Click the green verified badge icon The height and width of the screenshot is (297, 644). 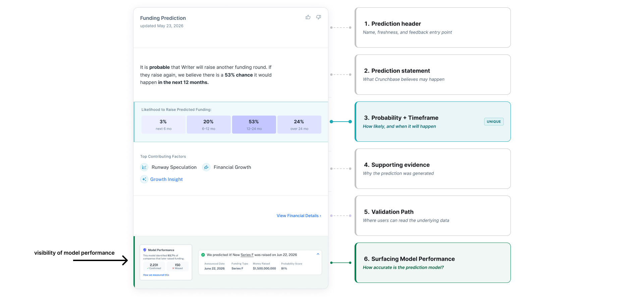pos(203,255)
